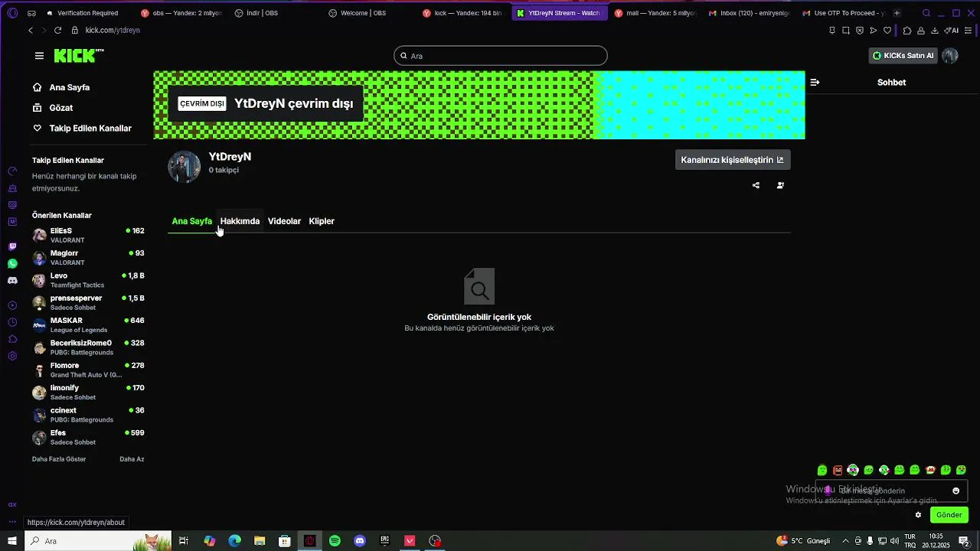Screen dimensions: 980x551
Task: Open WhatsApp from Opera sidebar
Action: [12, 263]
